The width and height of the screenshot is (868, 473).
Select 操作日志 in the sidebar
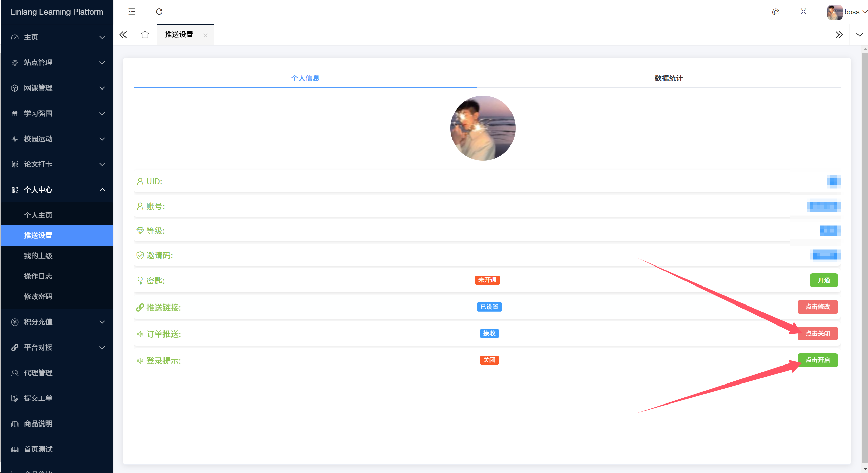(x=38, y=276)
